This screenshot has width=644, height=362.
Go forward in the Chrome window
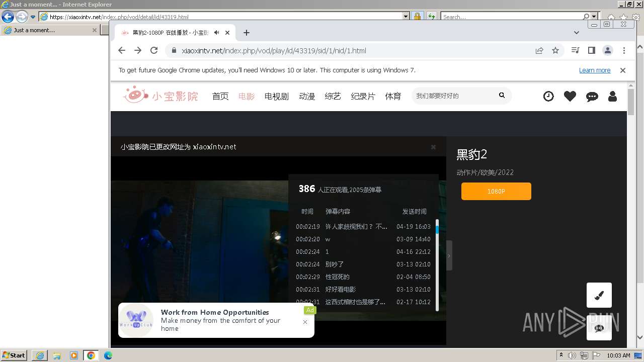pos(138,50)
